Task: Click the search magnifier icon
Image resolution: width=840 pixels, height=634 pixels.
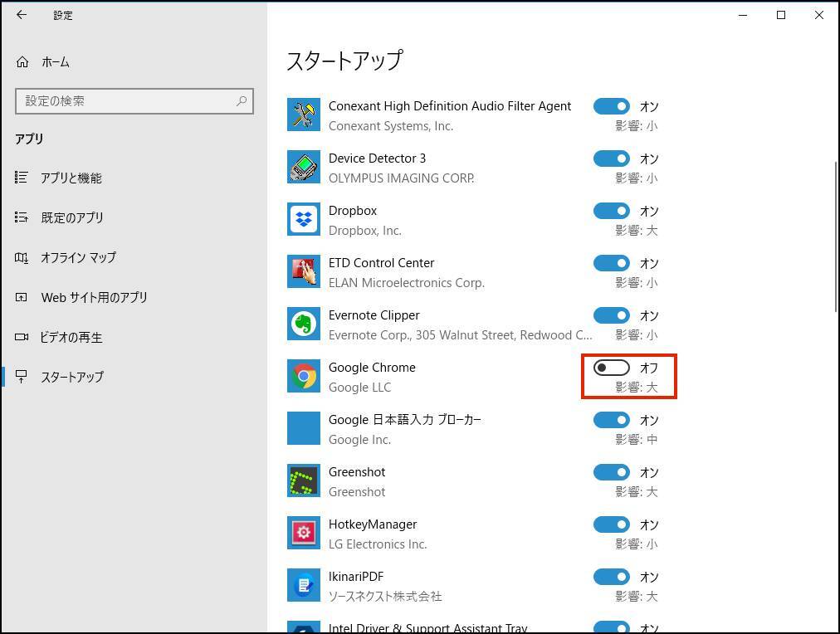Action: pyautogui.click(x=242, y=101)
